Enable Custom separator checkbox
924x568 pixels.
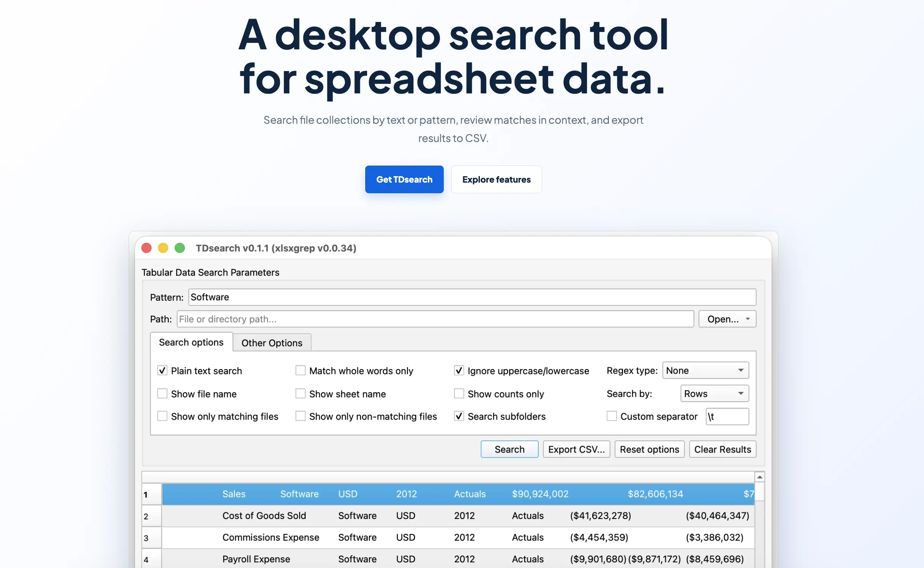coord(612,416)
